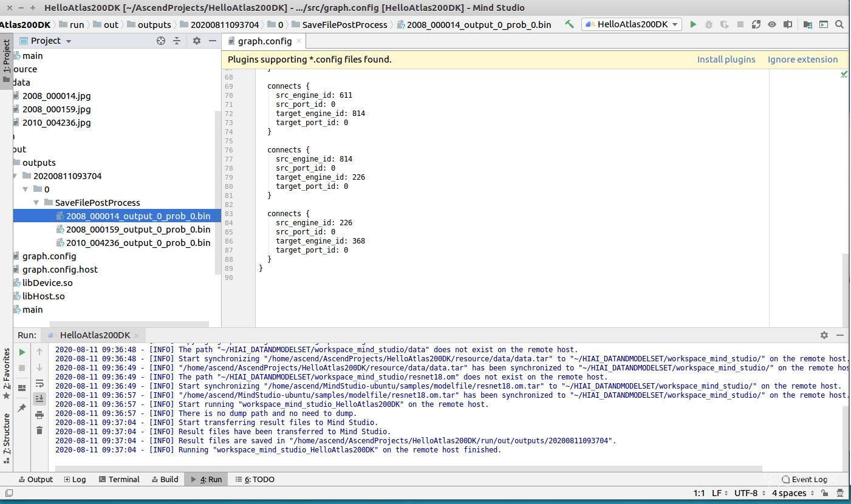Open the 4 spaces indent selector
Screen dimensions: 851x504
tap(793, 493)
